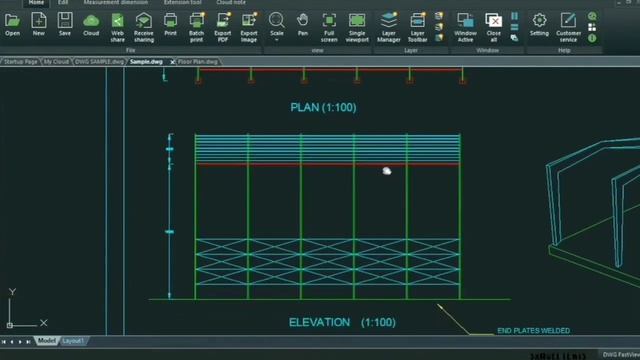
Task: Click top small layer icon beside Layer Toolbar
Action: pyautogui.click(x=439, y=16)
